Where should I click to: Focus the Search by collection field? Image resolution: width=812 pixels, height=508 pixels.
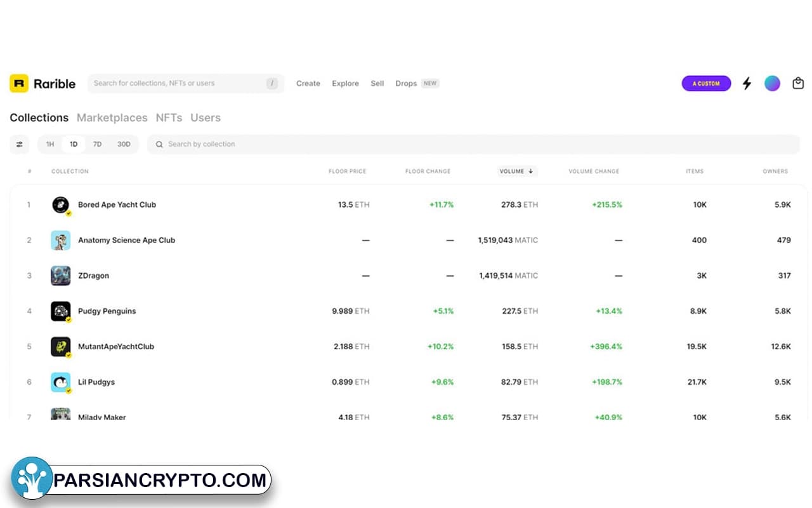473,144
